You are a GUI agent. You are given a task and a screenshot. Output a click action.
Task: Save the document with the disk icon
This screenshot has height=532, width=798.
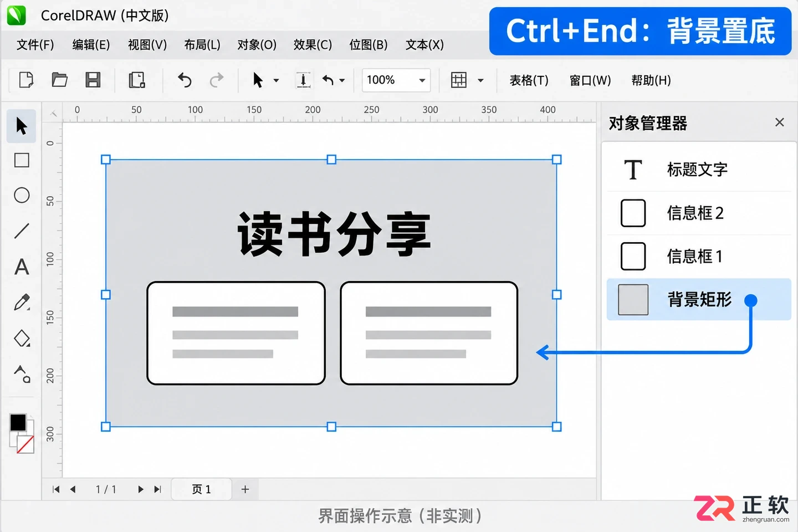[x=93, y=80]
